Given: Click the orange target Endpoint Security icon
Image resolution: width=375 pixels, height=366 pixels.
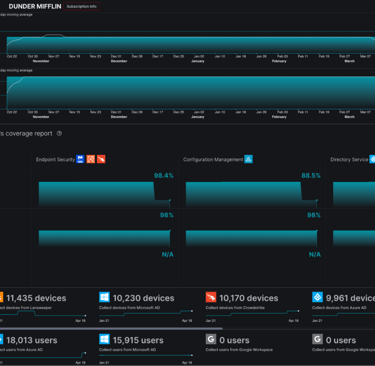Looking at the screenshot, I should point(91,159).
